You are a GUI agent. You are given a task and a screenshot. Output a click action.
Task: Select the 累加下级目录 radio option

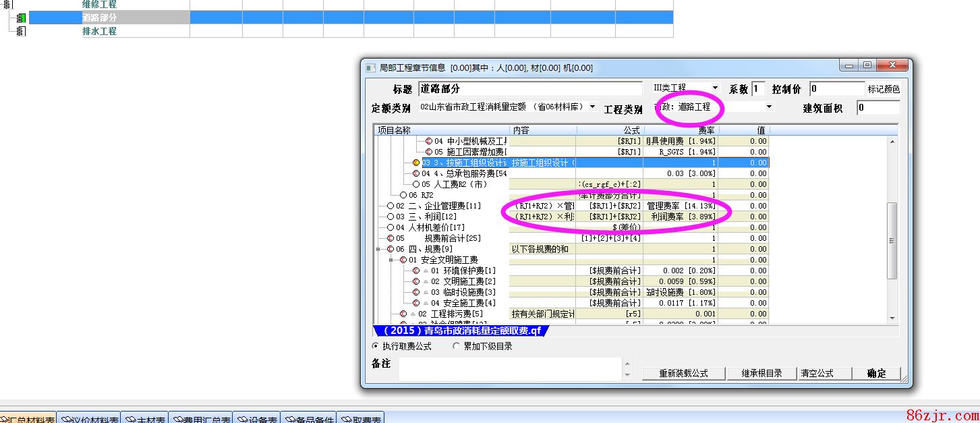click(x=457, y=346)
